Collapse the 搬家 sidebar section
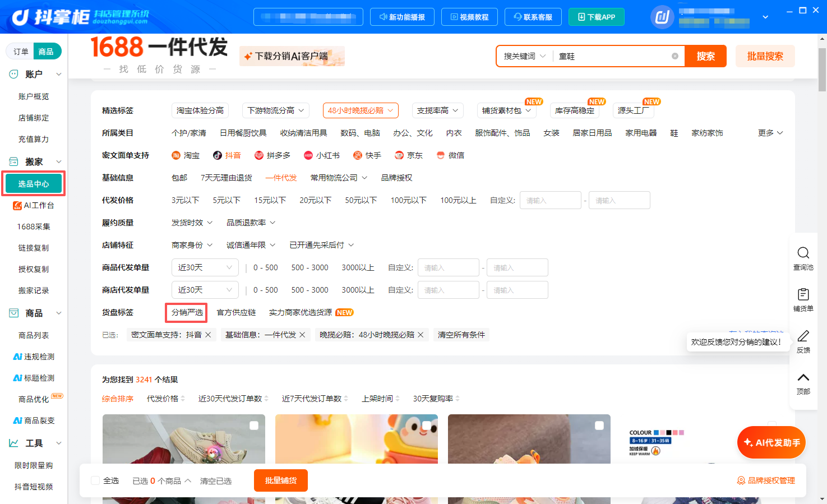The image size is (827, 504). tap(58, 161)
